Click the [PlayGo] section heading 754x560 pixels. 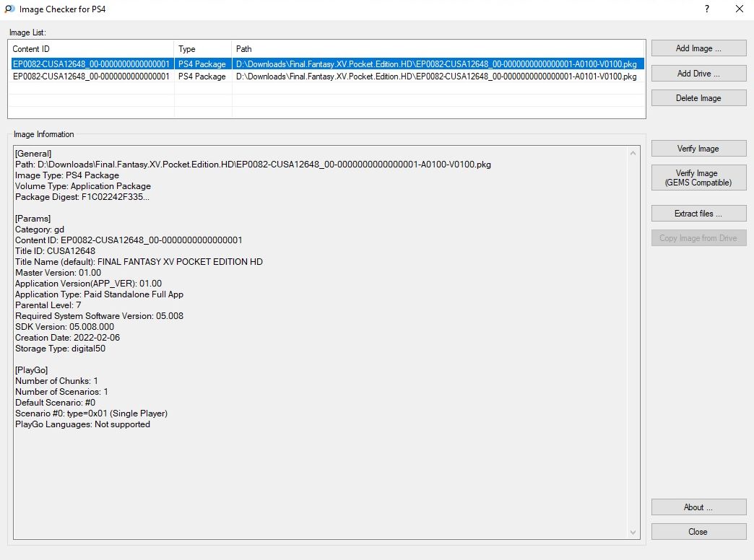[31, 370]
